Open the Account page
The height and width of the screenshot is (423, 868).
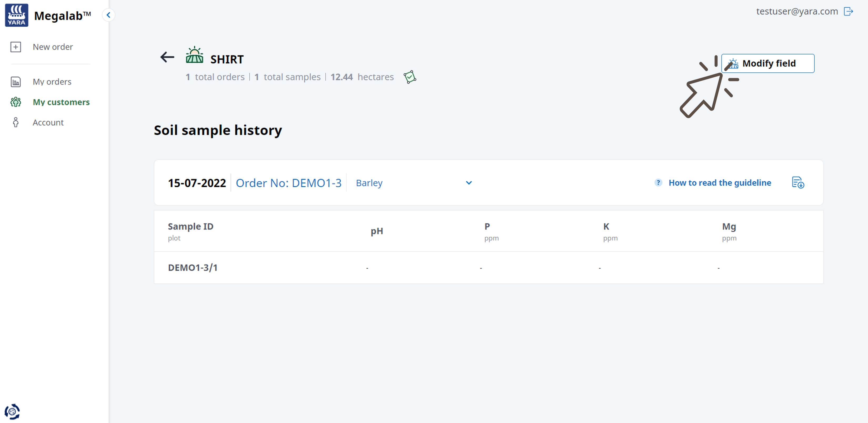48,122
